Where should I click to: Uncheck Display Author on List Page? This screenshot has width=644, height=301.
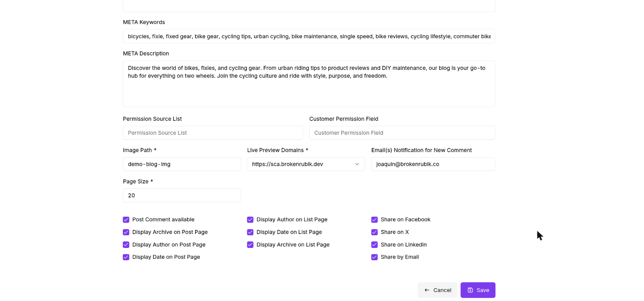pyautogui.click(x=250, y=220)
